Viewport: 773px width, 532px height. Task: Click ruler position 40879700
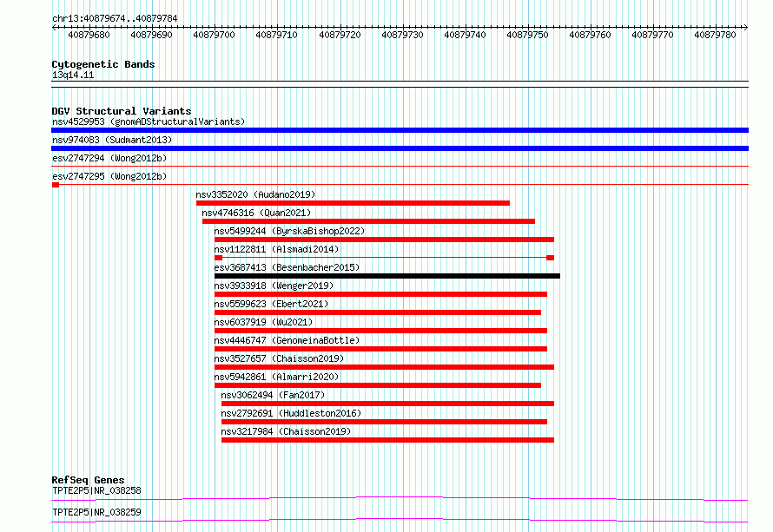coord(214,35)
